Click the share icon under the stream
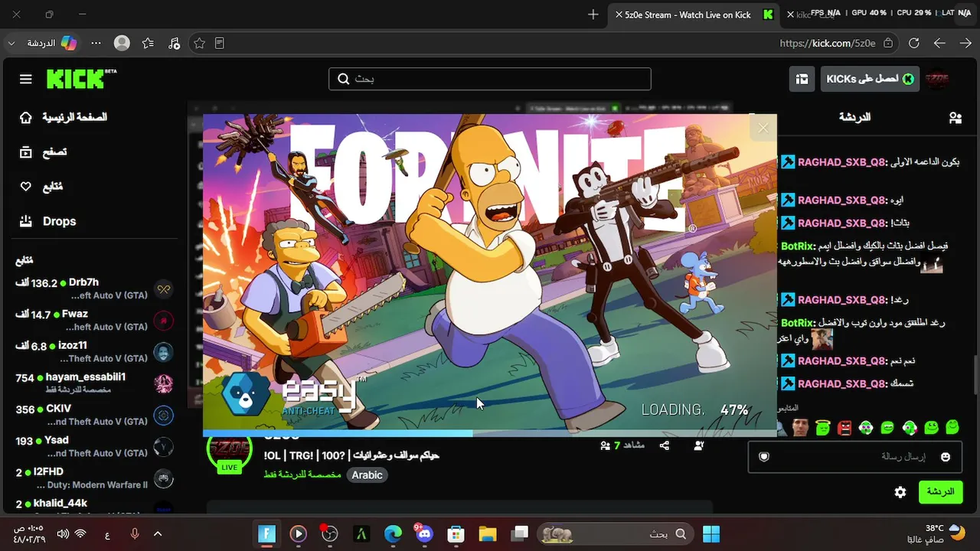Screen dimensions: 980x551 [x=664, y=445]
